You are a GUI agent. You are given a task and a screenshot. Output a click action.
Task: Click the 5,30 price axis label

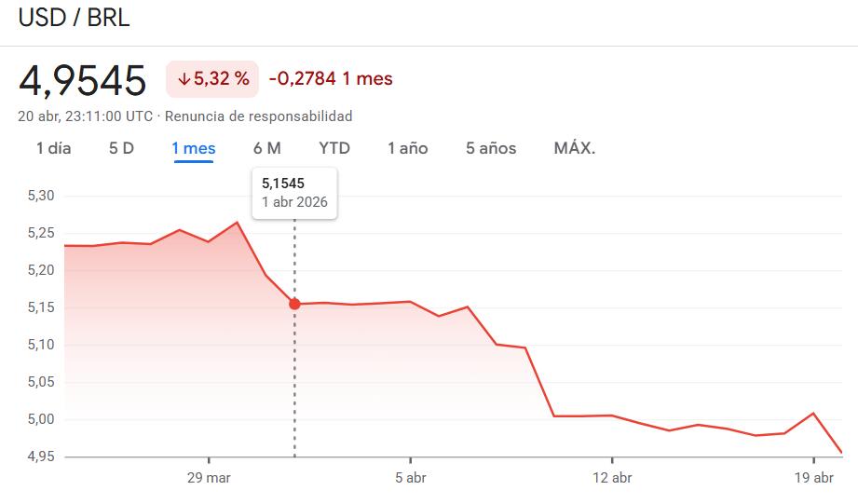pos(43,196)
